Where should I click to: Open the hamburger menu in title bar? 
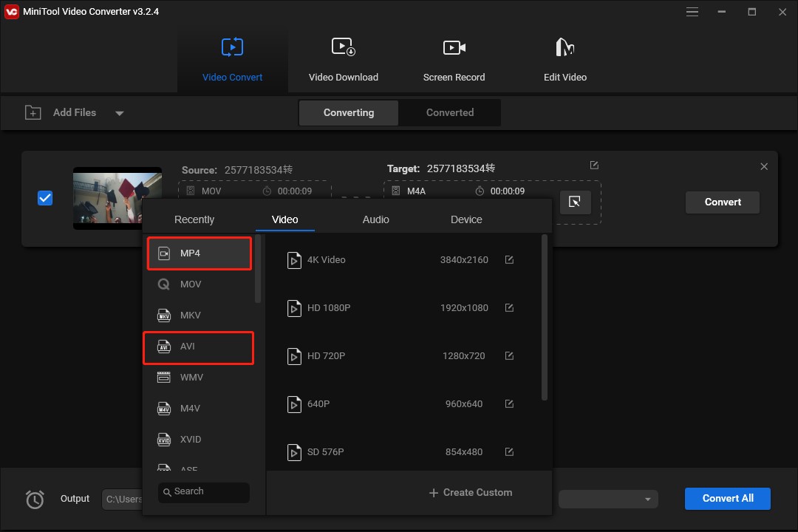click(x=692, y=12)
